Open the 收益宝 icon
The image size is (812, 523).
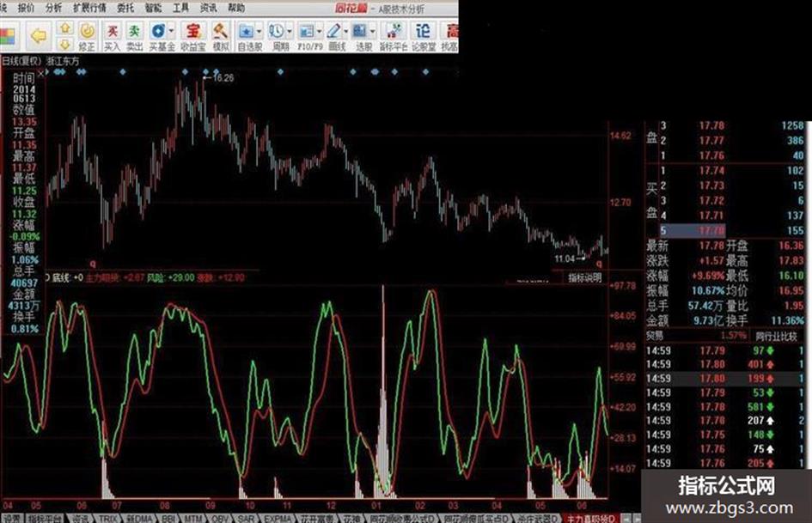pos(192,36)
